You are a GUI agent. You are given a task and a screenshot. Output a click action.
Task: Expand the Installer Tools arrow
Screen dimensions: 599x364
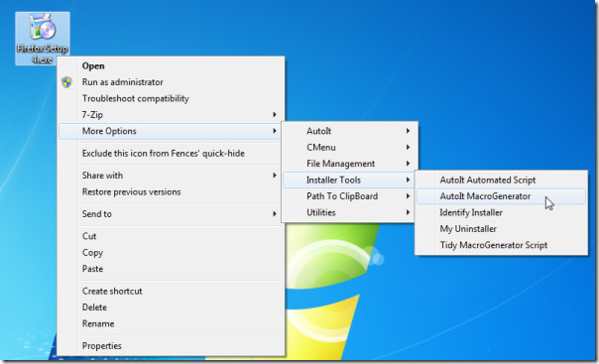click(408, 180)
